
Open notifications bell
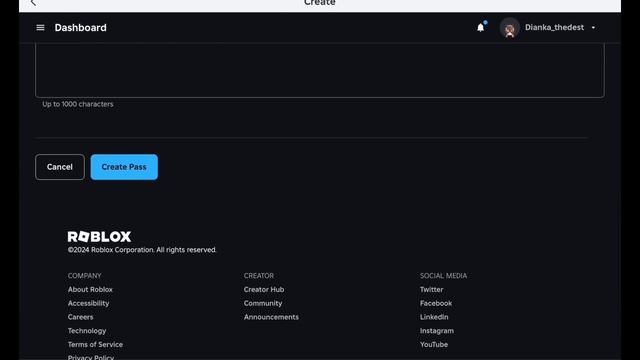[481, 27]
